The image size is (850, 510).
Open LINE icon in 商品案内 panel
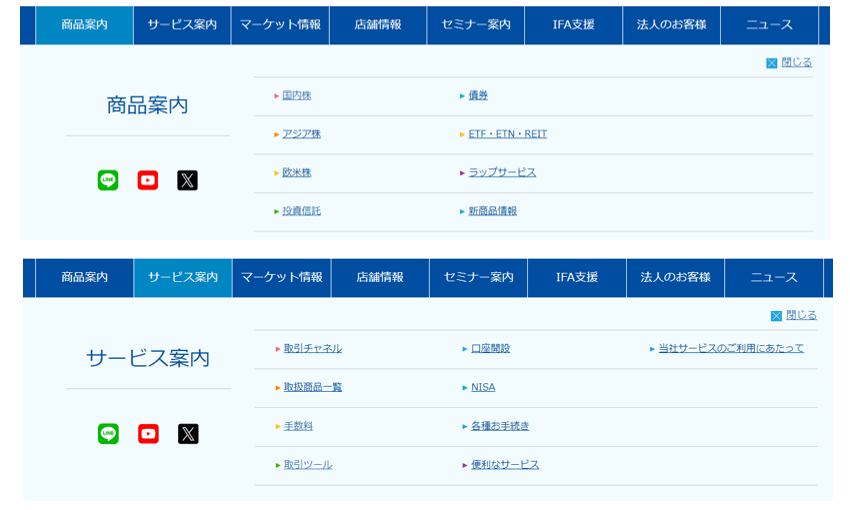(108, 180)
